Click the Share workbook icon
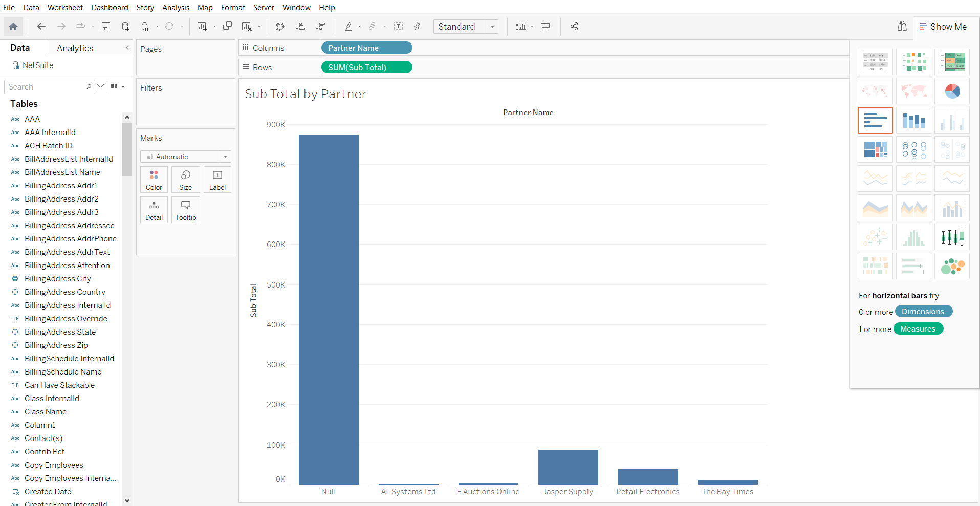Image resolution: width=980 pixels, height=506 pixels. point(574,27)
